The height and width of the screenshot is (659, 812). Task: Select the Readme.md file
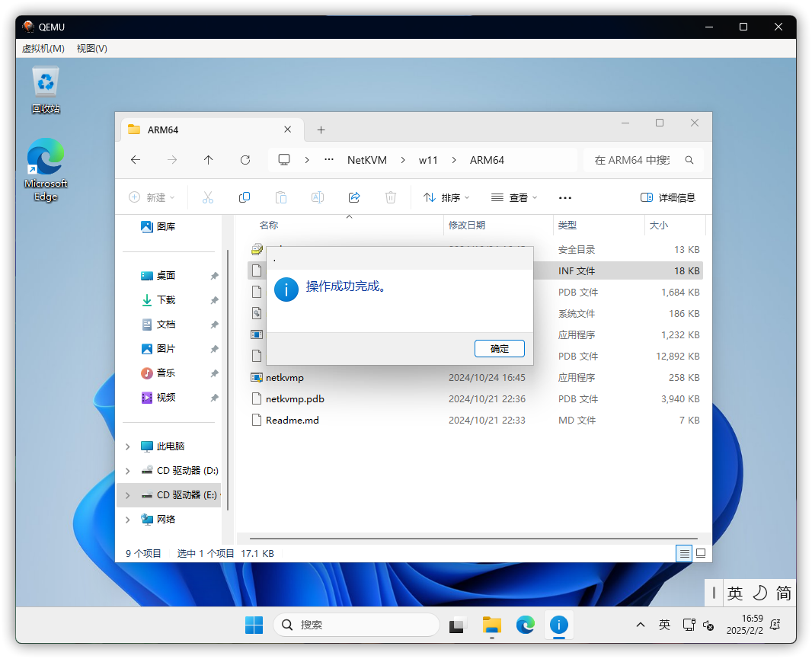click(292, 420)
